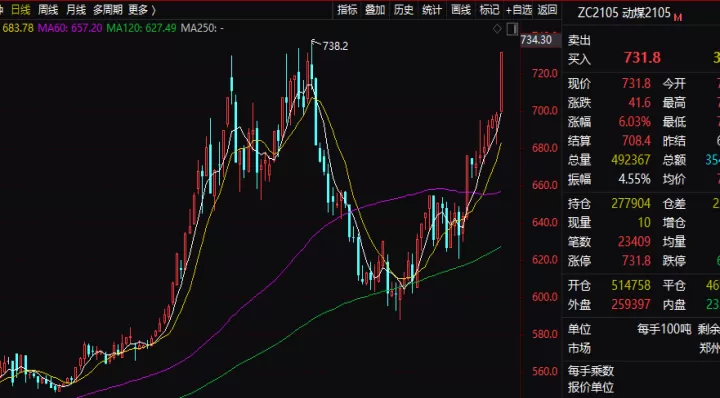Open the 叠加 overlay option
Screen dimensions: 720x398
click(x=375, y=10)
